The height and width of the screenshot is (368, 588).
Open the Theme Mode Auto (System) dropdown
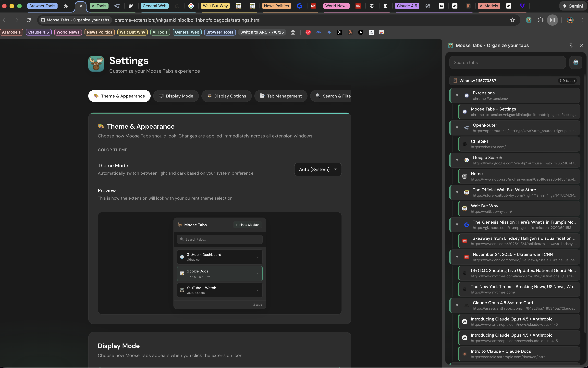click(x=318, y=169)
